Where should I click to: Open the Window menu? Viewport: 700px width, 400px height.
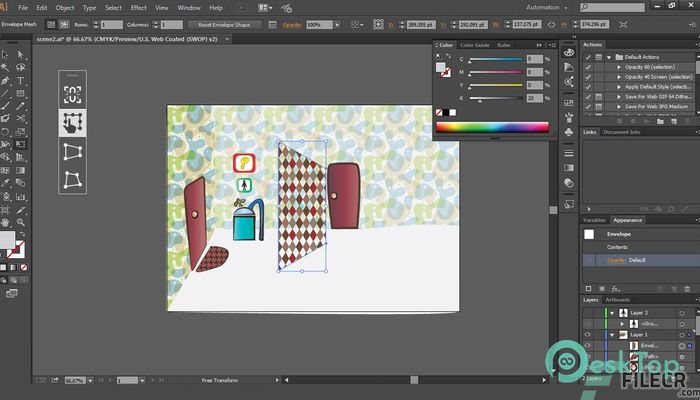click(189, 8)
